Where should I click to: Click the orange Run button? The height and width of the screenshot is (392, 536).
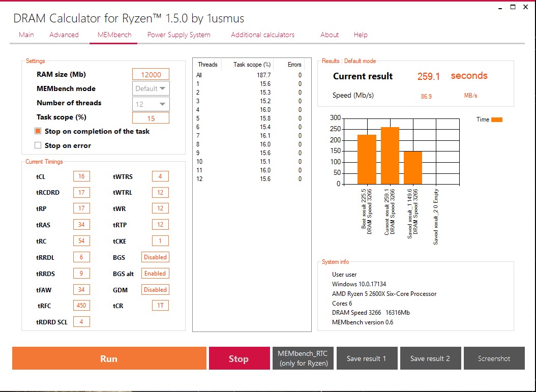[109, 358]
